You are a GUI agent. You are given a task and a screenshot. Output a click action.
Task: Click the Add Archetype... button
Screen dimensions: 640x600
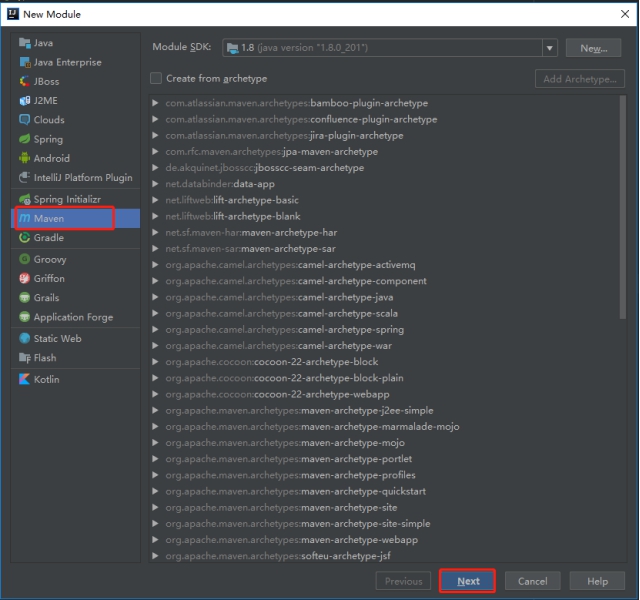coord(580,79)
